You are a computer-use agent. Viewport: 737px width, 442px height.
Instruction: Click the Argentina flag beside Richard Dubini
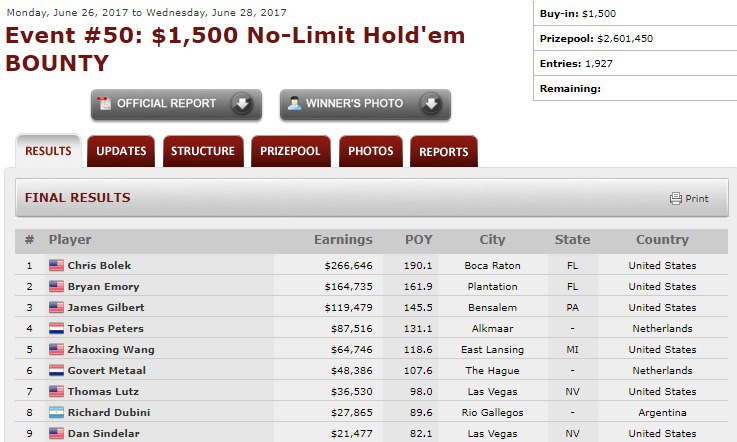[56, 413]
